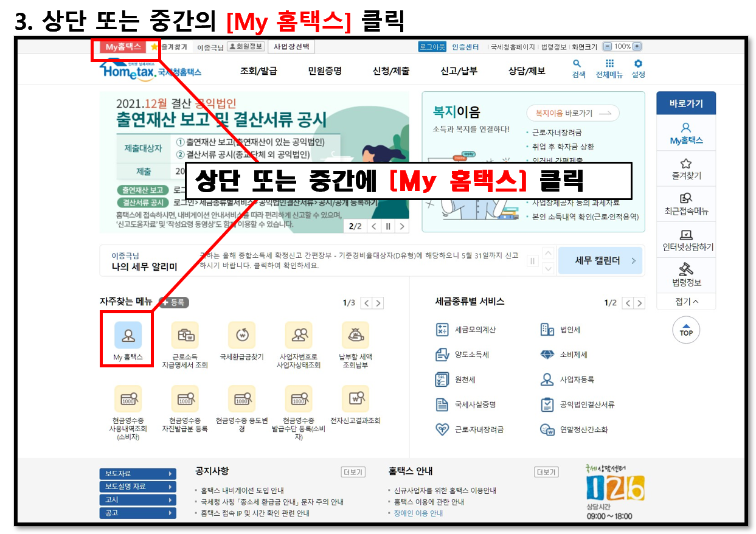Open 세무 캘린더 button
Viewport: 756px width, 534px height.
coord(600,260)
